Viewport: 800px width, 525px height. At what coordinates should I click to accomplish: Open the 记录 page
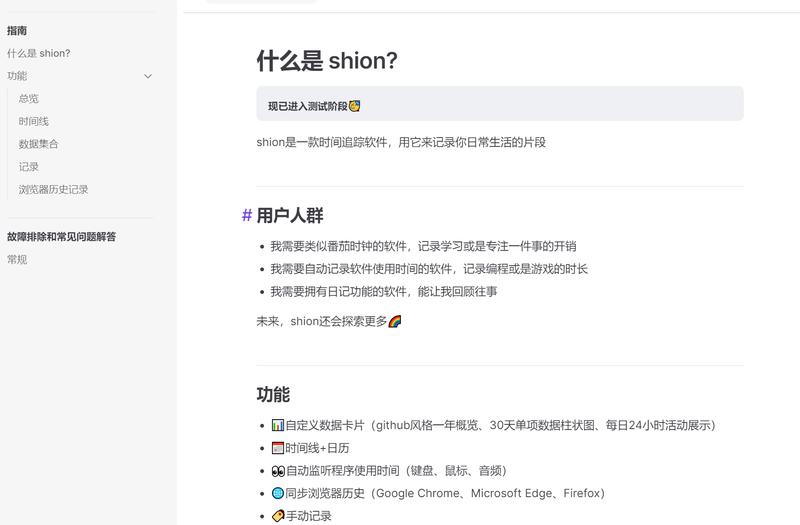point(29,167)
